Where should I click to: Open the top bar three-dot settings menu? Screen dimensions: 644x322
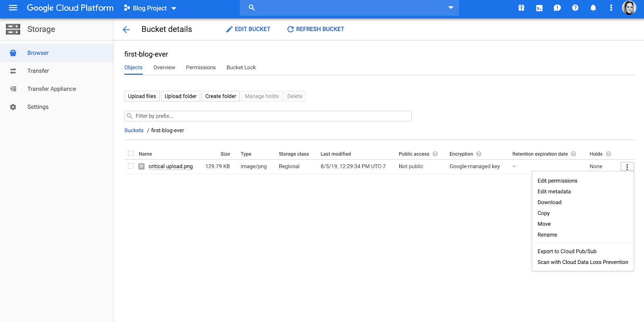click(x=611, y=8)
